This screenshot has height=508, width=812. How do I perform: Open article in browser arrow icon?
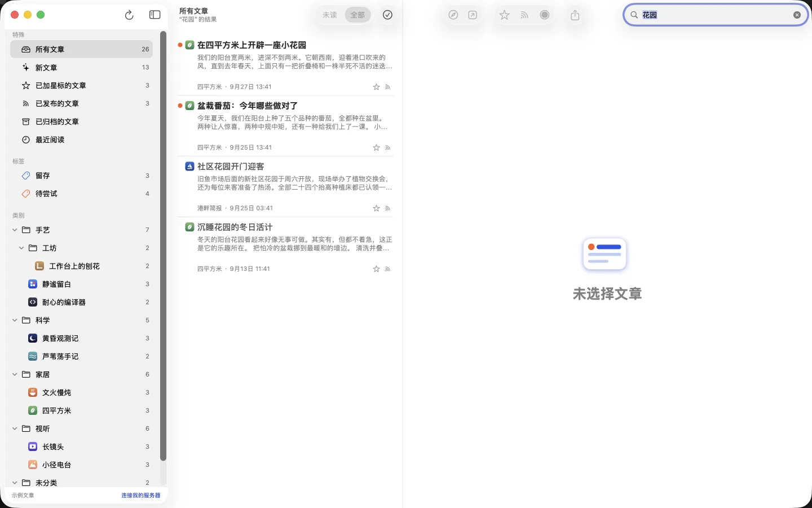473,15
